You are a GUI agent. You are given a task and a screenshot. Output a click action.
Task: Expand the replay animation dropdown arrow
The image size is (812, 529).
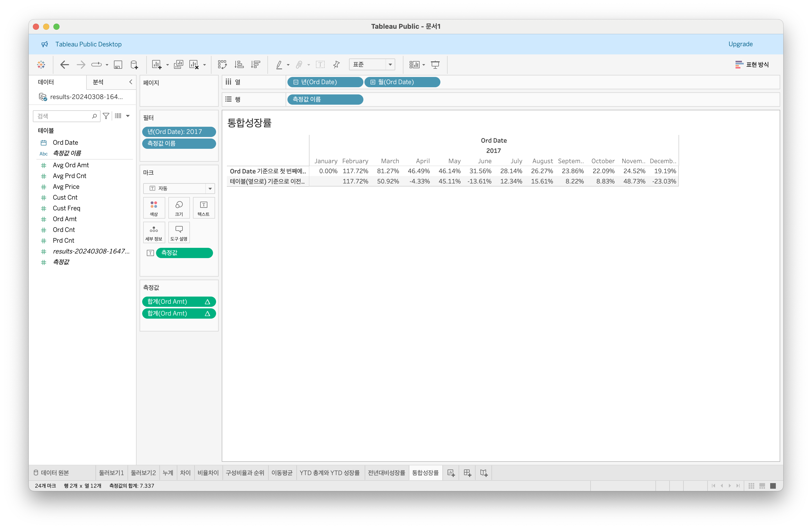(x=107, y=65)
